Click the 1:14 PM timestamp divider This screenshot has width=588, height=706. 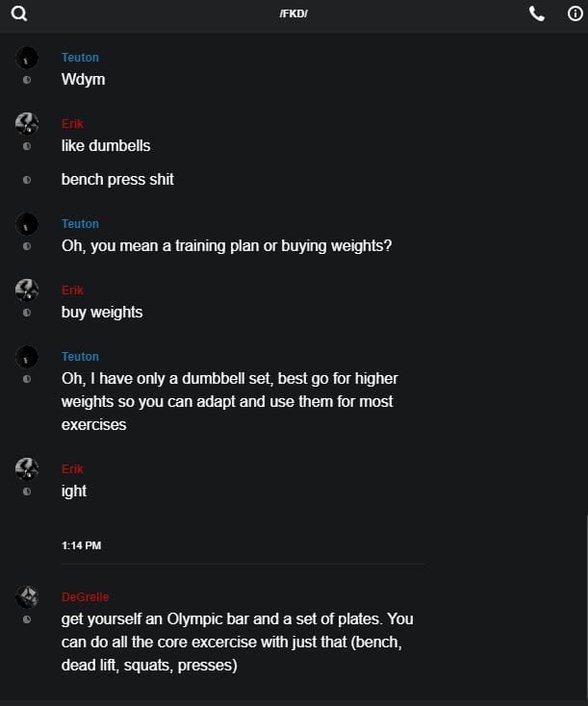click(81, 545)
